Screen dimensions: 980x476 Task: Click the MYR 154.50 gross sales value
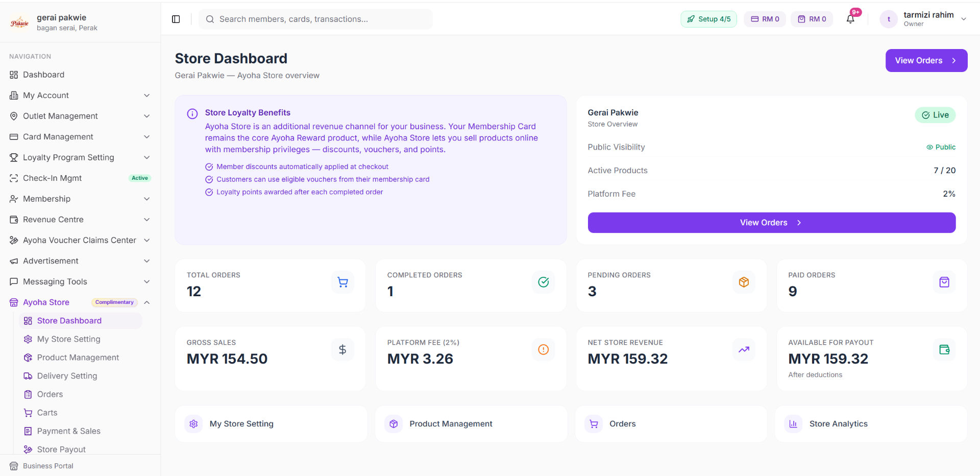[x=227, y=359]
